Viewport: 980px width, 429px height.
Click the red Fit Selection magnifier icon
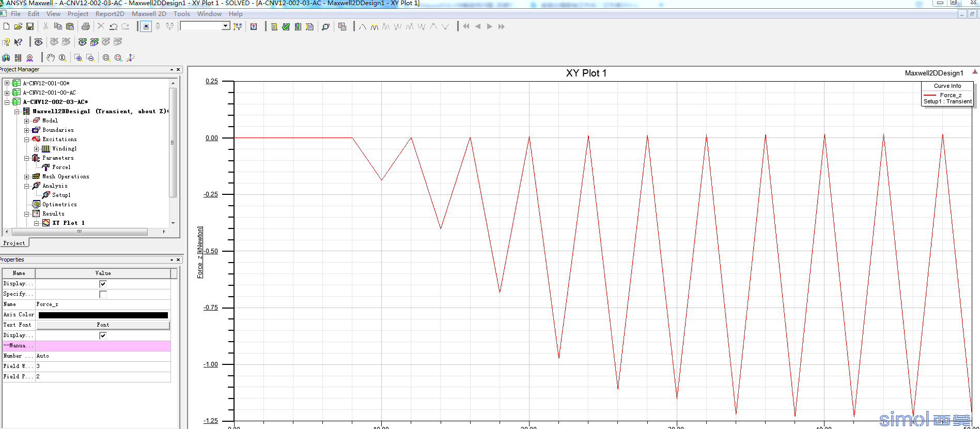[118, 58]
